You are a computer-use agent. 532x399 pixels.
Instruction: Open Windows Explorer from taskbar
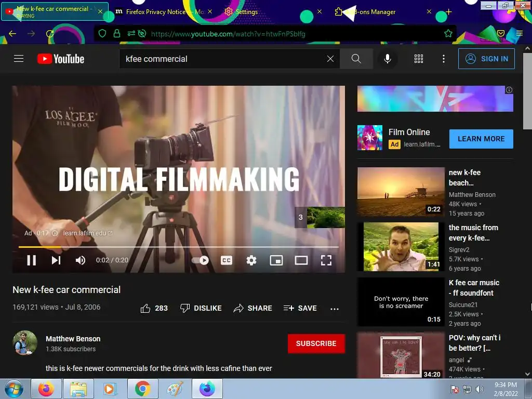[x=79, y=389]
